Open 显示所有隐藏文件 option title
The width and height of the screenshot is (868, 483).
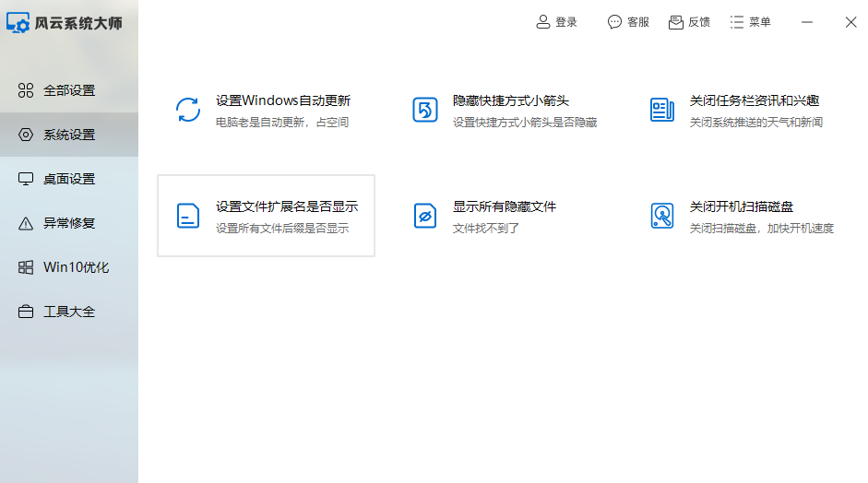tap(505, 206)
